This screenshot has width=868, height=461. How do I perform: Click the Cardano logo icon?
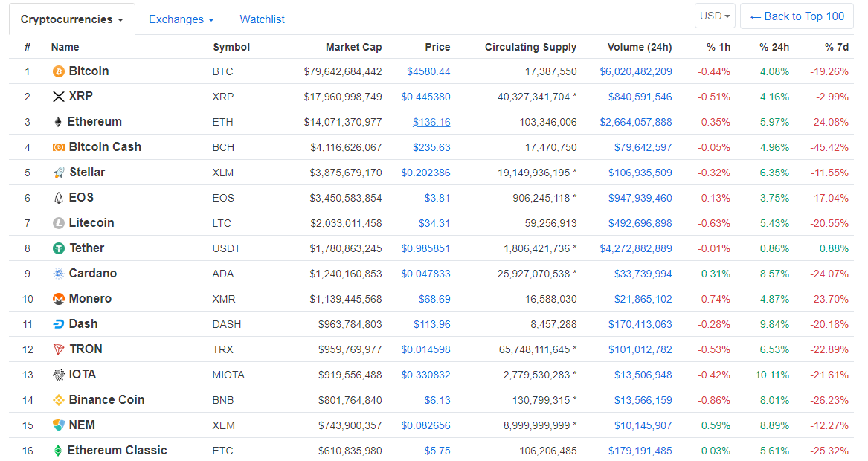[x=58, y=274]
